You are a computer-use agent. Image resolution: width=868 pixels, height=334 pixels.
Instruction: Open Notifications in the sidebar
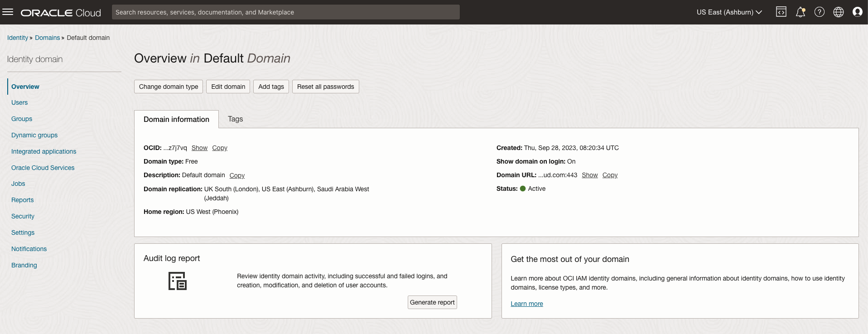[29, 249]
